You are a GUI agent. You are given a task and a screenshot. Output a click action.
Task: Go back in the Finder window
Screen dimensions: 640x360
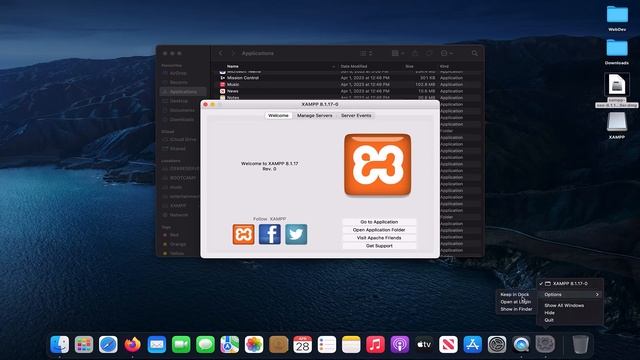[221, 53]
